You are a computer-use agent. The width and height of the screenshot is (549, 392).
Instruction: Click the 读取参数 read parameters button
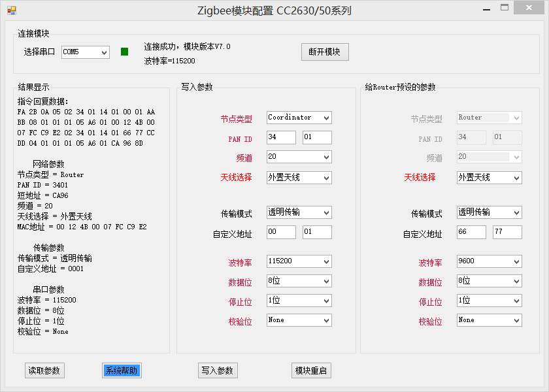(44, 370)
